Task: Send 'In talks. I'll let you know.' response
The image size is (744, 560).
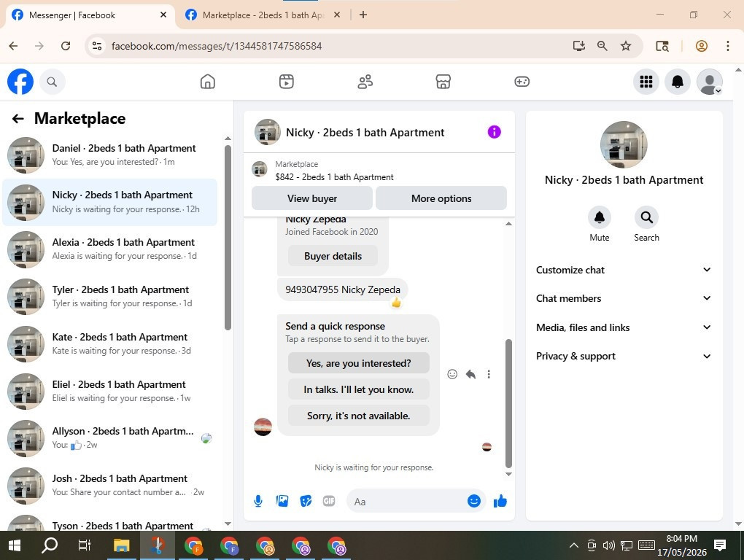Action: click(358, 389)
